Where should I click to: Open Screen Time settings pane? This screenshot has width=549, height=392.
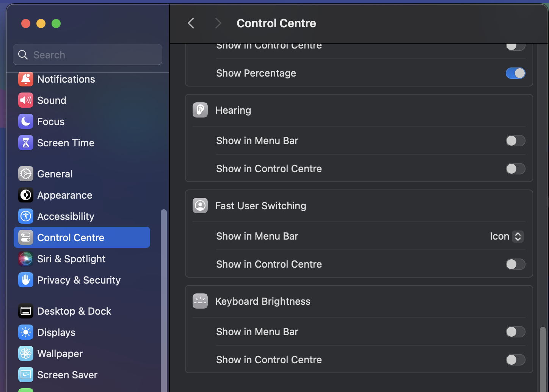point(82,143)
